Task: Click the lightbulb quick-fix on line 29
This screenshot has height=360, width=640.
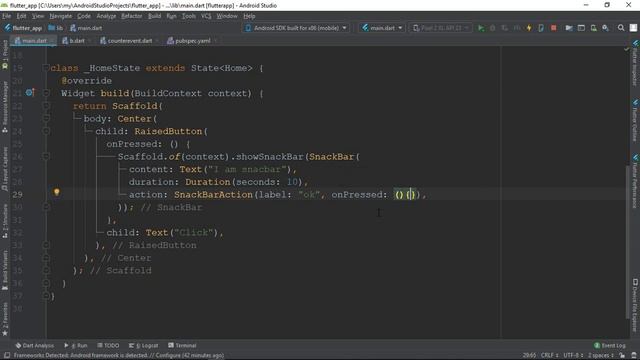Action: coord(57,192)
